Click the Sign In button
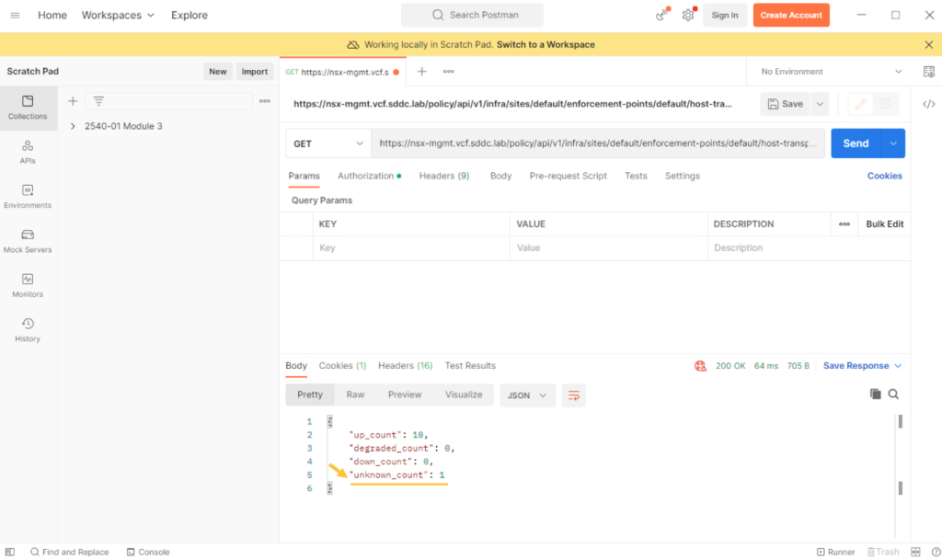The height and width of the screenshot is (560, 942). pos(725,15)
